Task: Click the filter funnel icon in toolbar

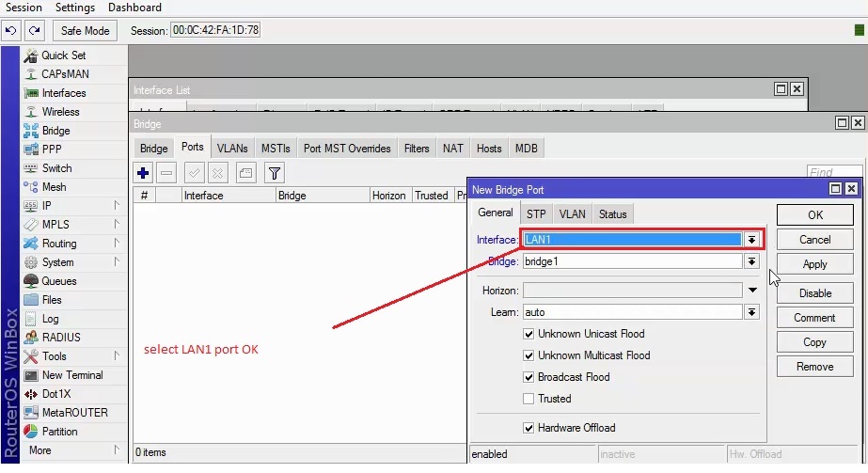Action: coord(274,173)
